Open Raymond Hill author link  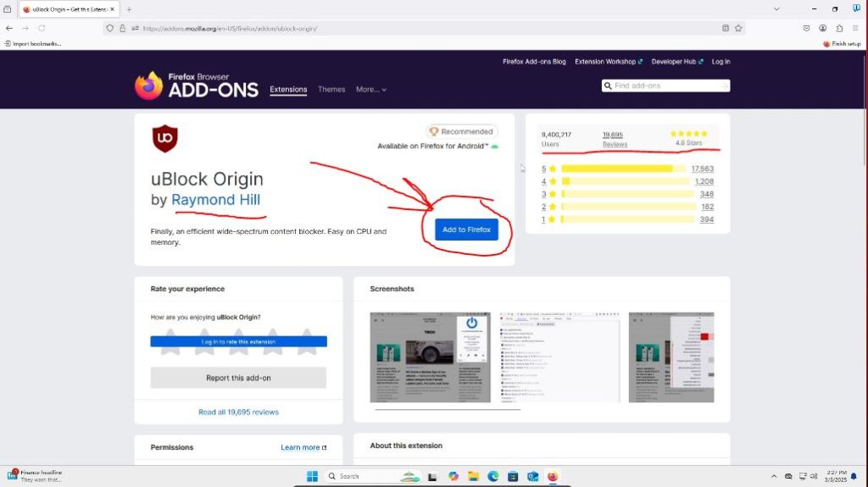[216, 200]
